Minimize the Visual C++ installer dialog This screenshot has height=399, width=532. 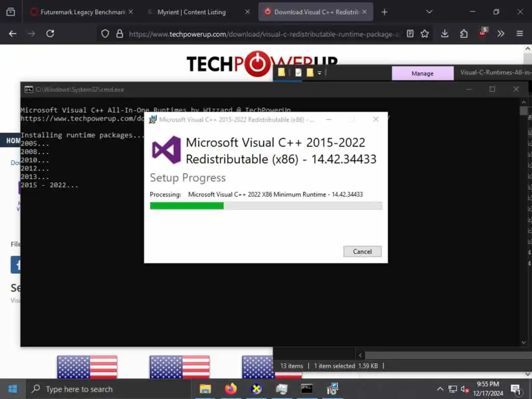coord(328,119)
